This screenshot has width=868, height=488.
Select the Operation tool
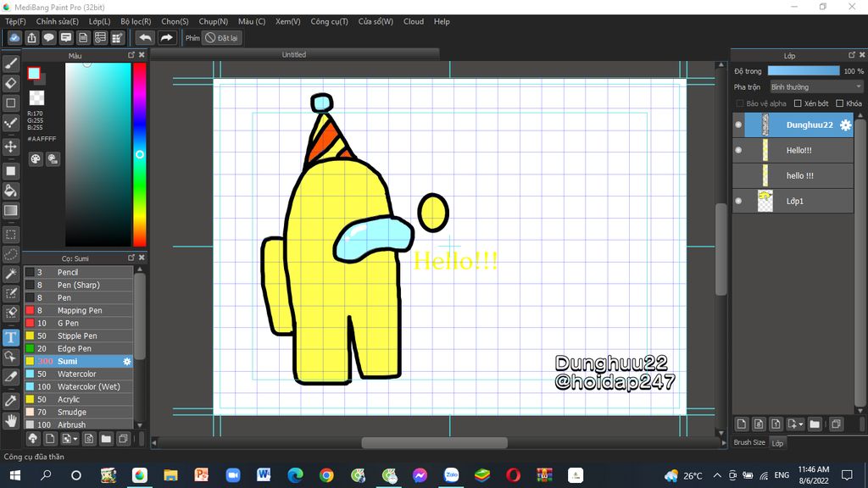coord(10,357)
